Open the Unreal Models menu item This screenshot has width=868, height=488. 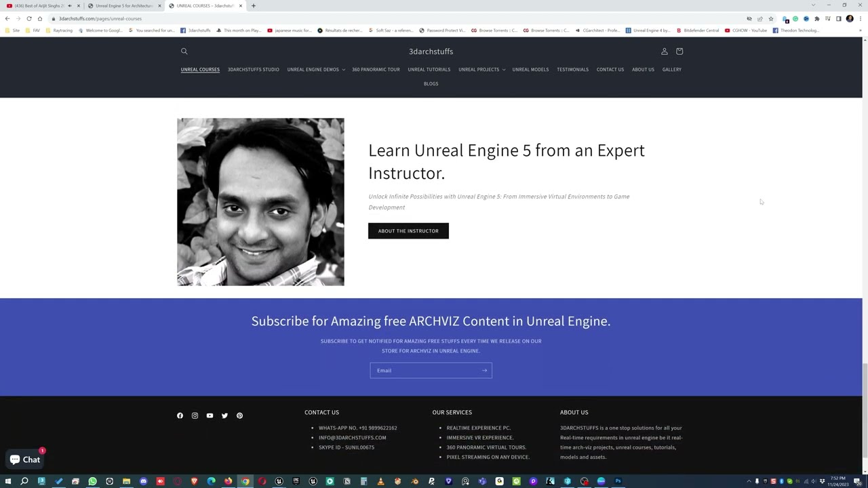530,69
